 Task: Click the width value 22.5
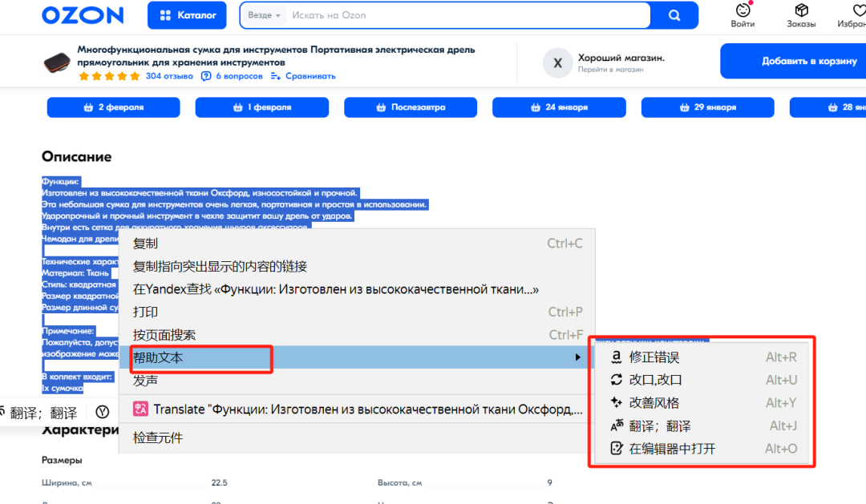tap(219, 482)
